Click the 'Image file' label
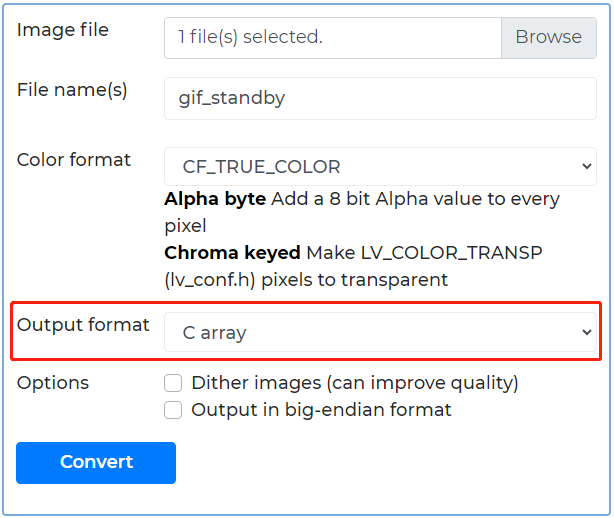 click(x=63, y=30)
